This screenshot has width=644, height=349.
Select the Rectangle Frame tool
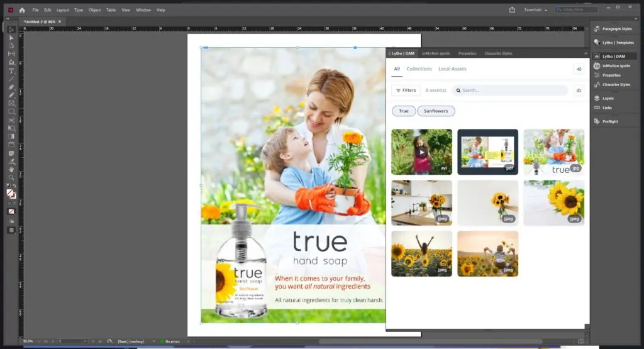click(11, 104)
